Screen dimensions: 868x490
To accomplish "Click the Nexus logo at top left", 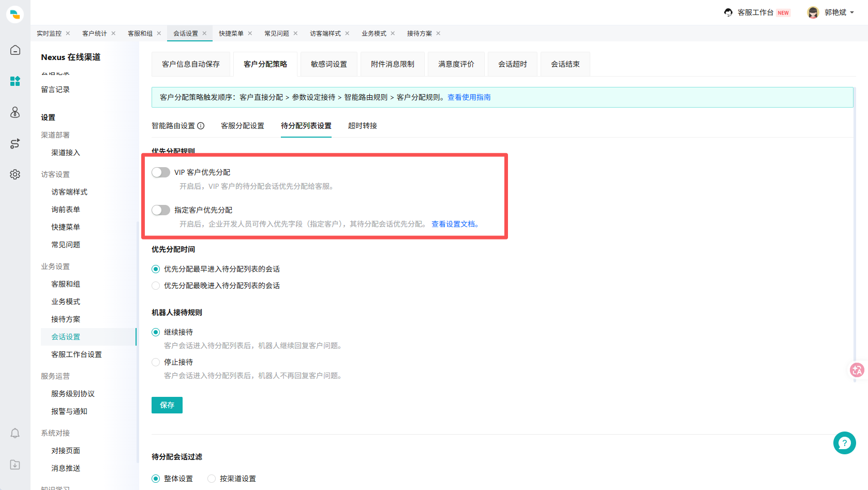I will [x=15, y=14].
